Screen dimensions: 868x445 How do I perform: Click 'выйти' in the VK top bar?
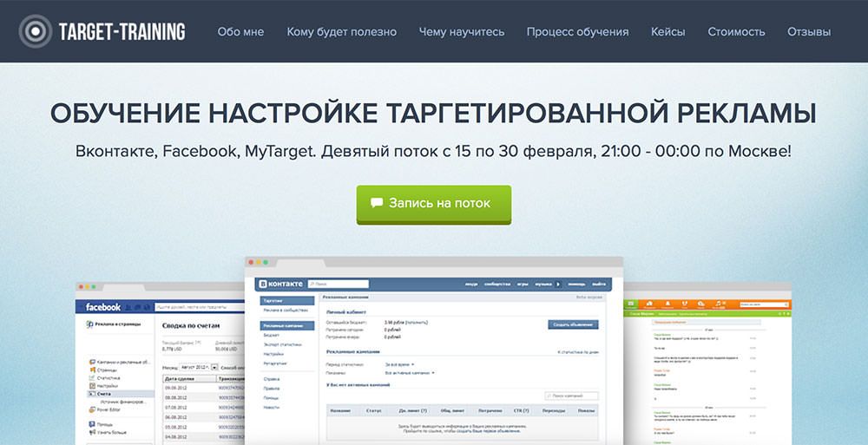coord(599,284)
